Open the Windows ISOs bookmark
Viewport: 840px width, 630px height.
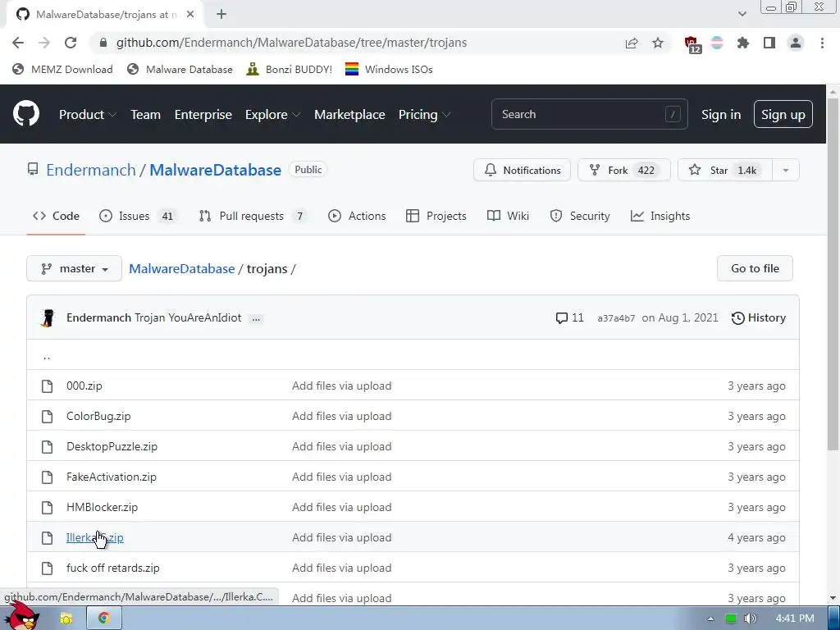[x=389, y=69]
